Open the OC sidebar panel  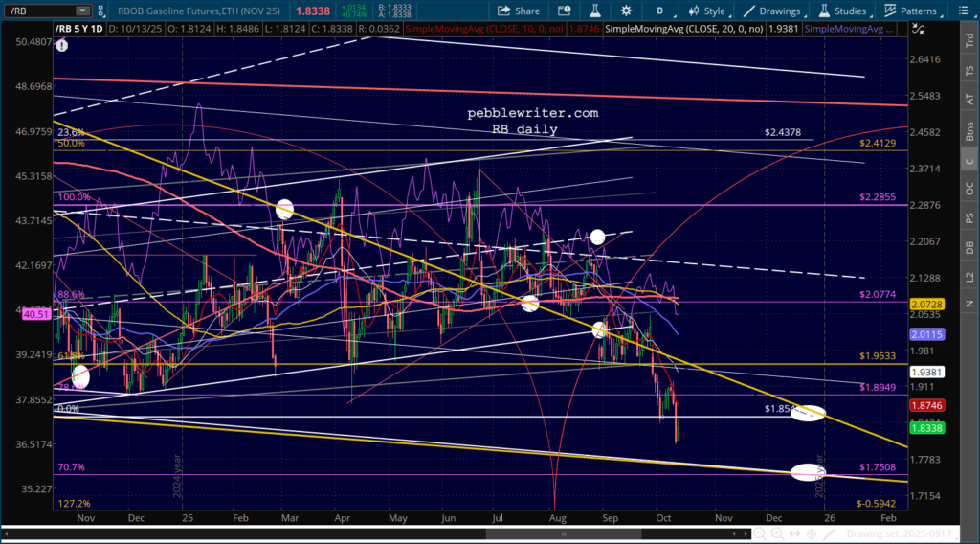click(x=969, y=189)
